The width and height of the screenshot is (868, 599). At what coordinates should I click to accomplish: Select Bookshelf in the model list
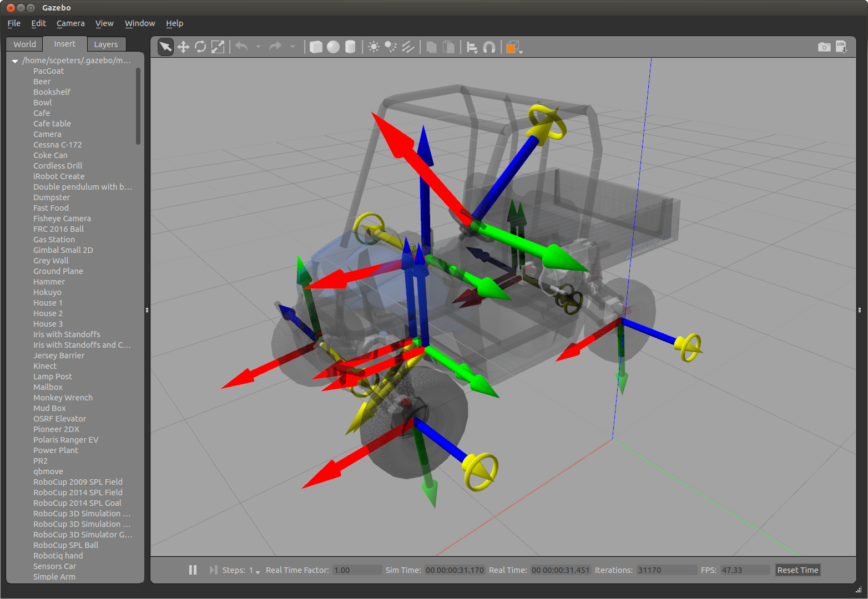click(52, 92)
